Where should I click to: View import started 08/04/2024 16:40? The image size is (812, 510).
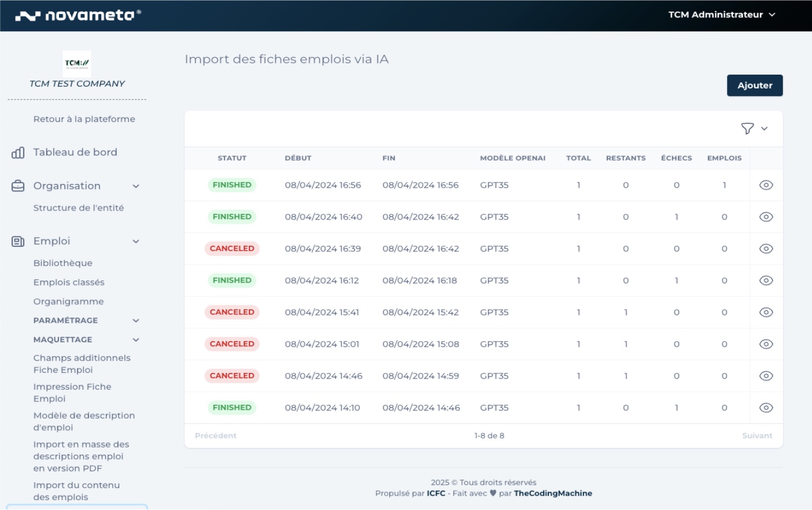766,217
